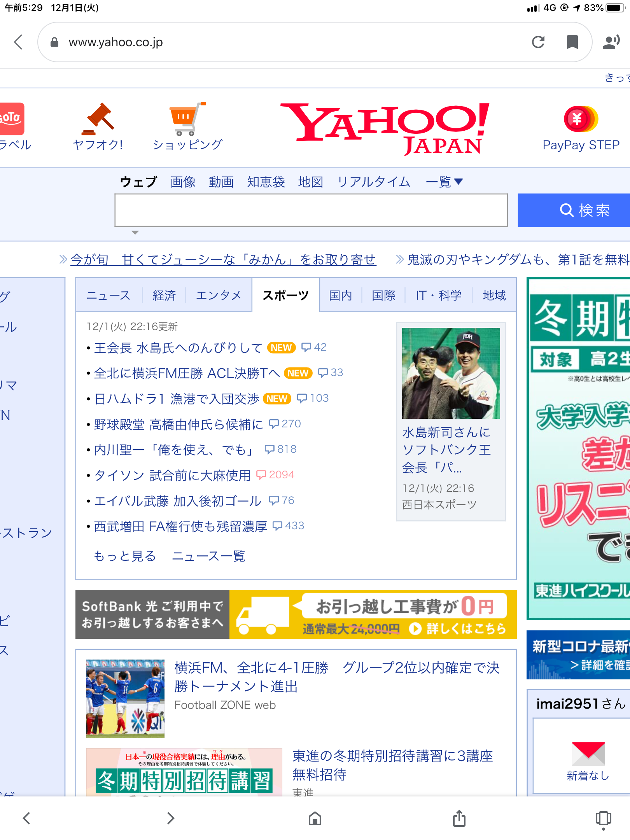Viewport: 630px width, 840px height.
Task: Expand the 一覧 search category dropdown
Action: click(x=444, y=182)
